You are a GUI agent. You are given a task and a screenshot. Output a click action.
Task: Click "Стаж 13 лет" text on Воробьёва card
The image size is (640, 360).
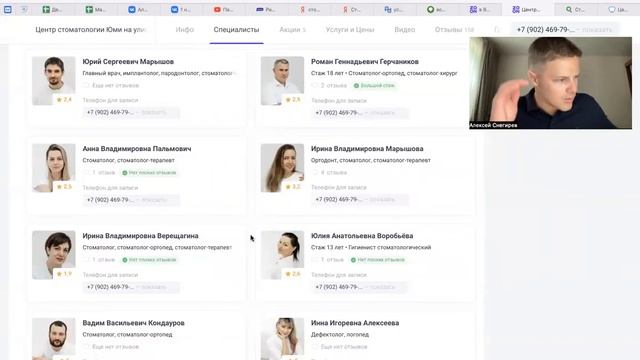327,247
